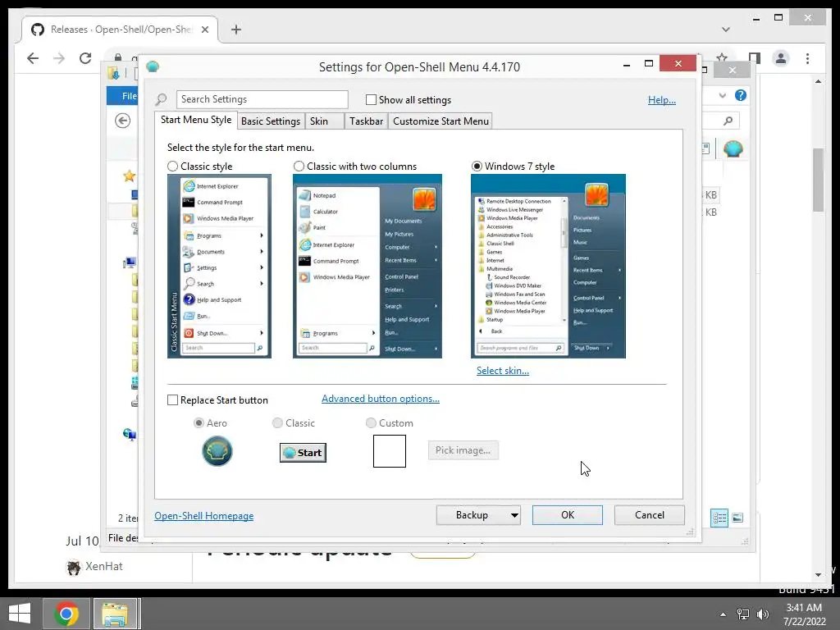Open the Open-Shell Homepage link

coord(204,516)
